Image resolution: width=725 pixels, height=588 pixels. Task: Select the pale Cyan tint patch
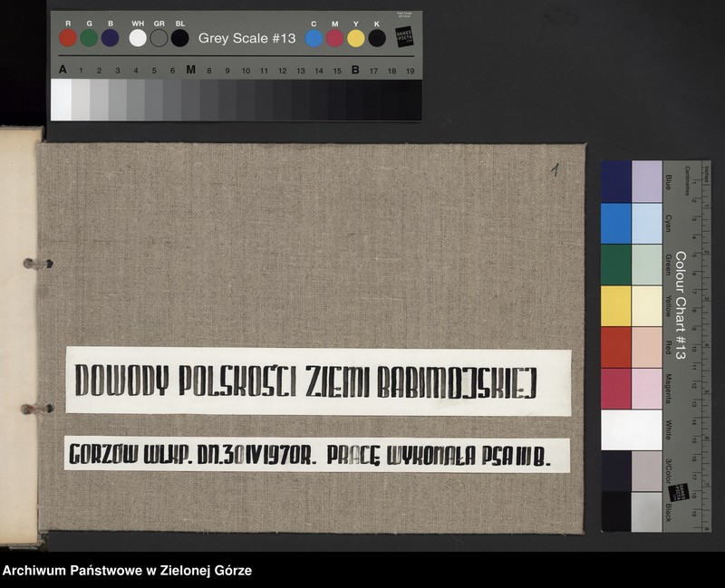pos(647,223)
